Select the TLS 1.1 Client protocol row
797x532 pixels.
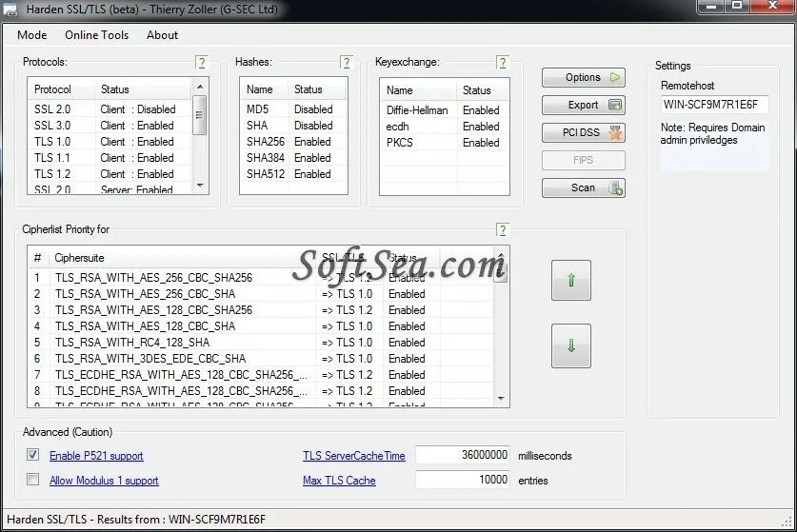point(110,158)
